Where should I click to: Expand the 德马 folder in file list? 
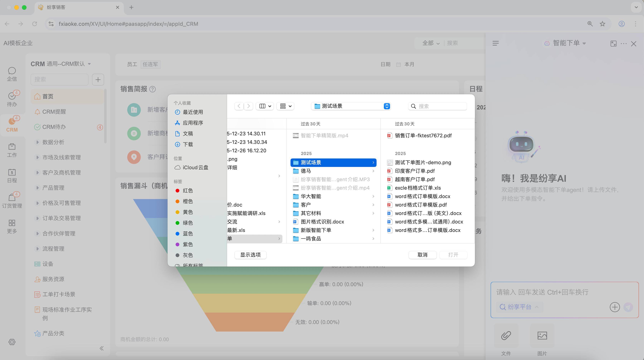click(x=334, y=171)
